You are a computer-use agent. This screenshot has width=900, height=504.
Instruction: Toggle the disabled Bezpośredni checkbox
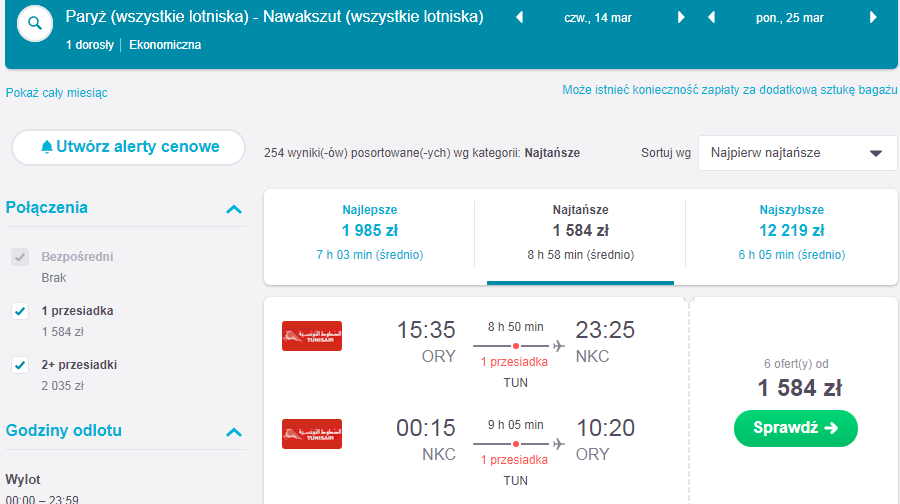point(20,257)
